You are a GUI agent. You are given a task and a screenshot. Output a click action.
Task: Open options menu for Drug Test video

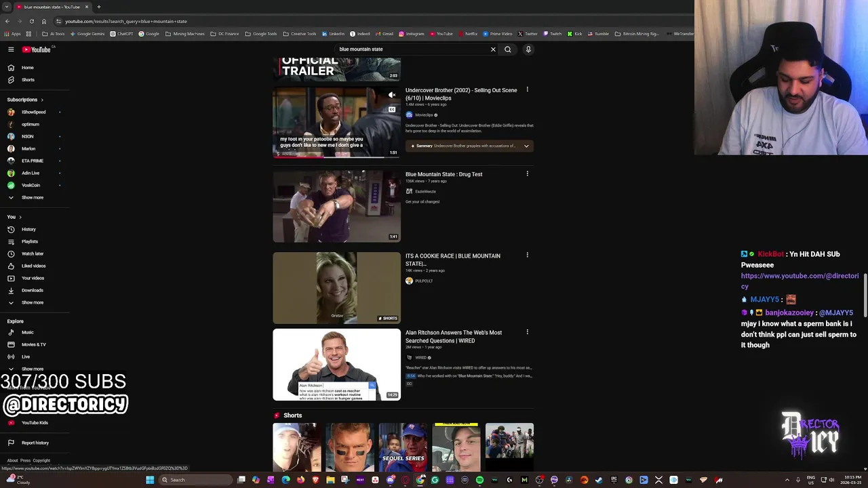[x=527, y=174]
